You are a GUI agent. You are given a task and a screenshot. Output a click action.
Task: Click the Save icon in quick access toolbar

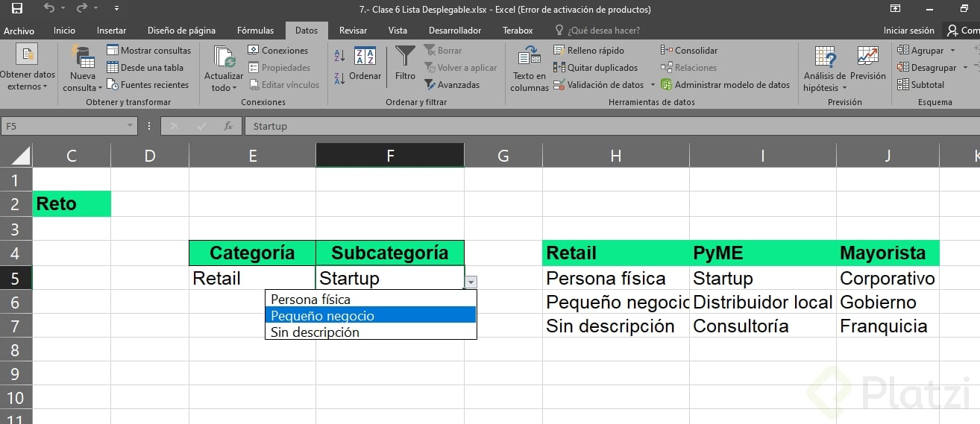click(17, 9)
